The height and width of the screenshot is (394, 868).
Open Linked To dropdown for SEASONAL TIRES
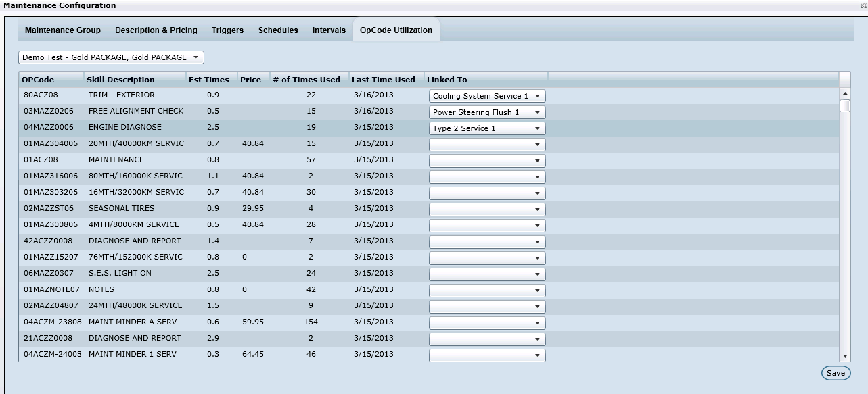coord(487,210)
